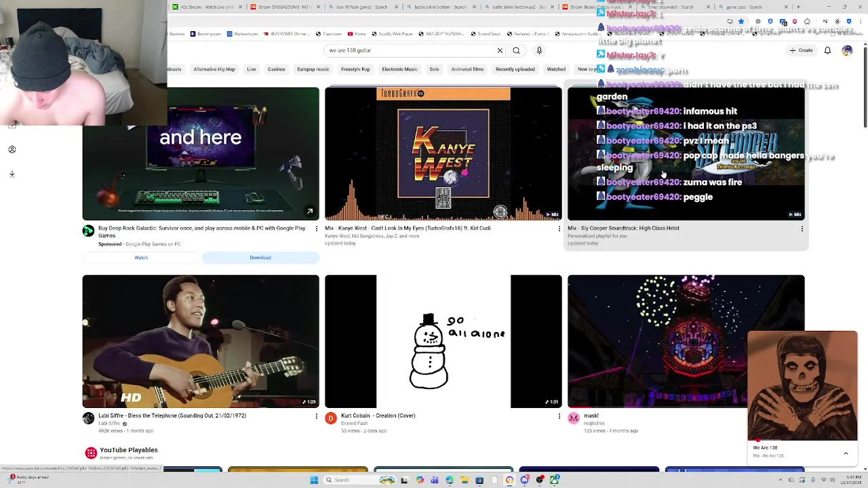
Task: Click into the YouTube search input field
Action: 410,50
